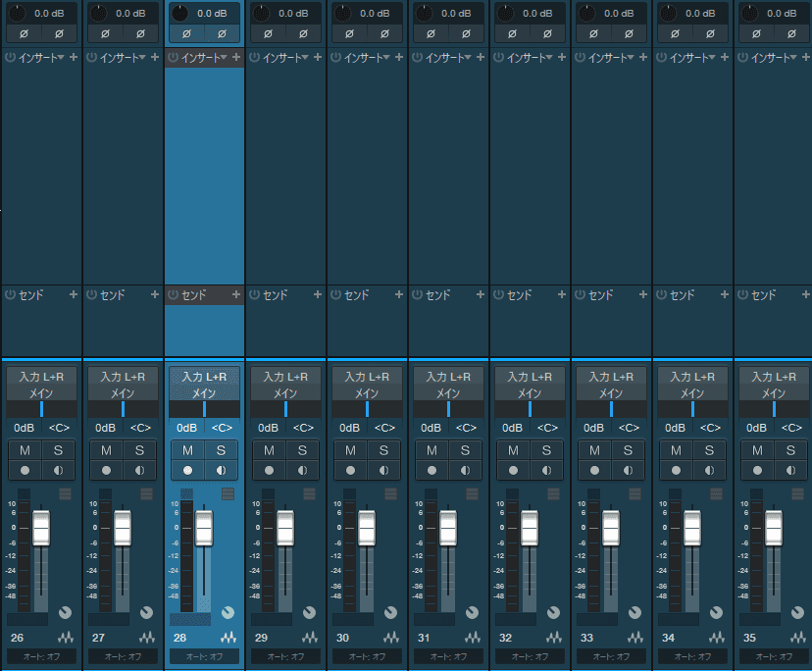Click the waveform icon on channel 28
812x671 pixels.
coord(228,638)
